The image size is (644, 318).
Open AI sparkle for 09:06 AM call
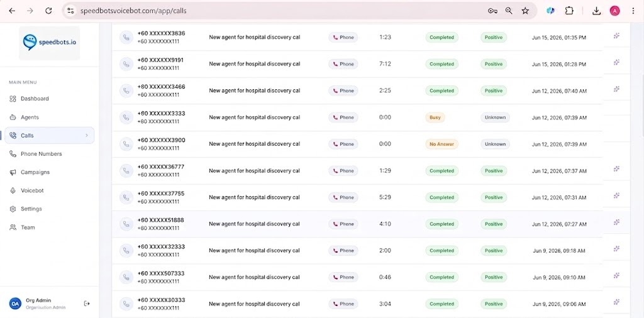(x=616, y=302)
